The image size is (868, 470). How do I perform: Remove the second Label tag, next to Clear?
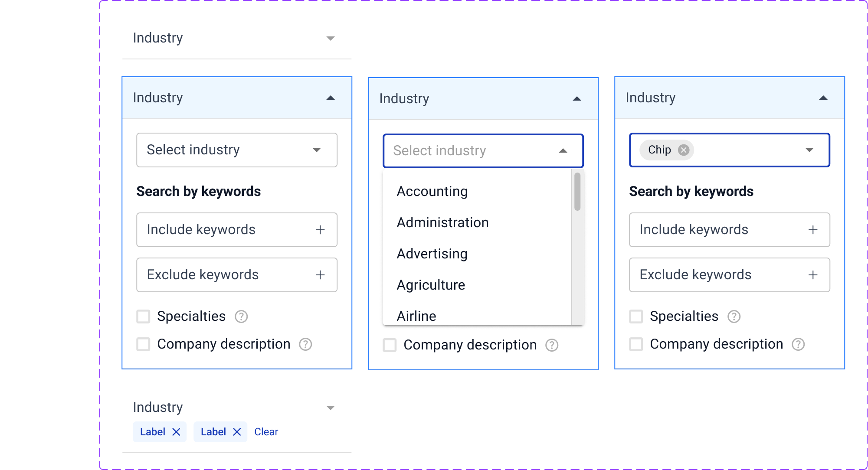click(x=237, y=432)
